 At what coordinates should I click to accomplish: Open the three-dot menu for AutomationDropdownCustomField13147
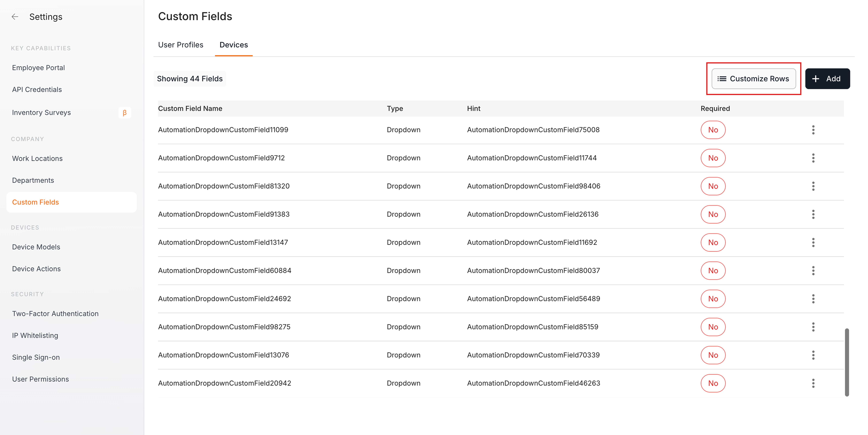pyautogui.click(x=813, y=243)
